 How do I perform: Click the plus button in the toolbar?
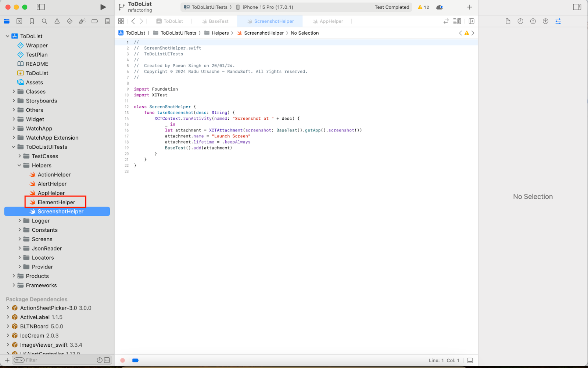470,7
